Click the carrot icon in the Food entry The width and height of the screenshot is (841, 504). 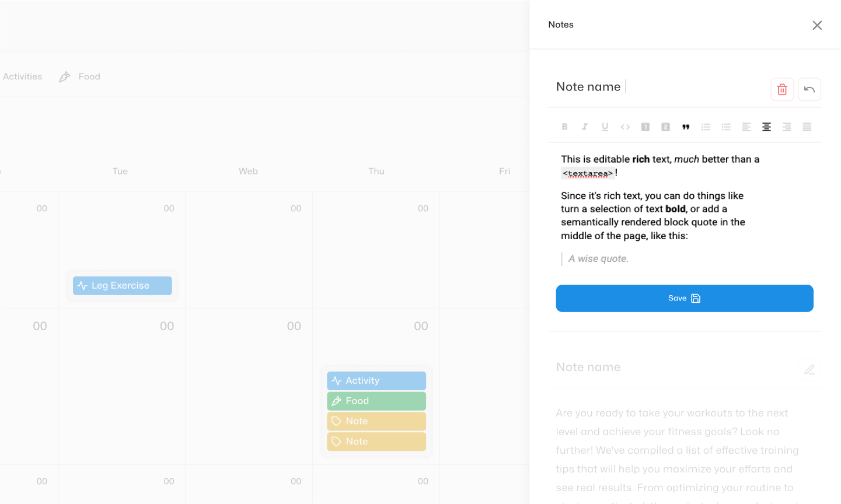tap(336, 401)
